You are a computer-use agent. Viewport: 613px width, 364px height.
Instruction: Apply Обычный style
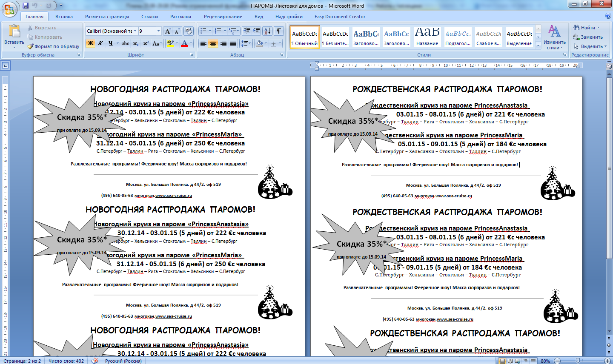tap(305, 37)
